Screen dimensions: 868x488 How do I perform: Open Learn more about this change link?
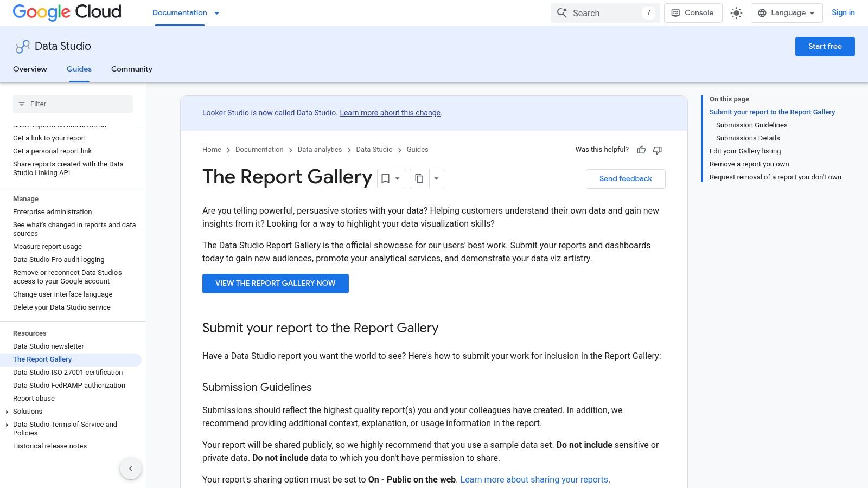[x=390, y=113]
